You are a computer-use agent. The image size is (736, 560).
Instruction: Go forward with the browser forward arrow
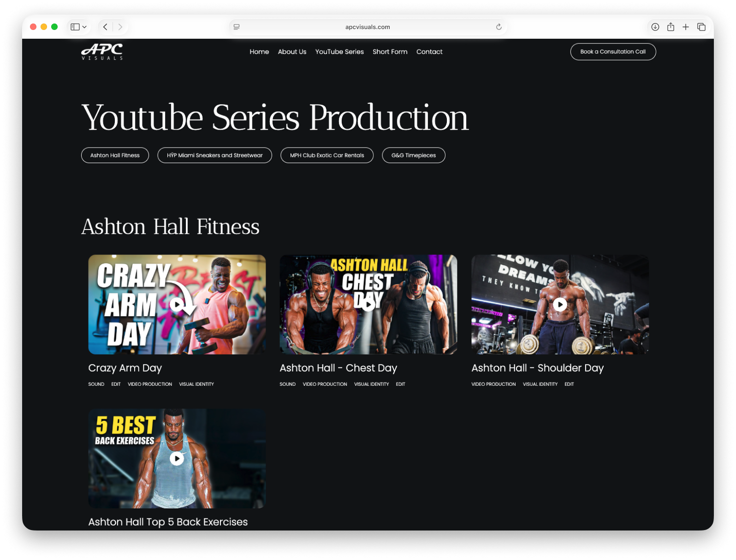tap(120, 27)
